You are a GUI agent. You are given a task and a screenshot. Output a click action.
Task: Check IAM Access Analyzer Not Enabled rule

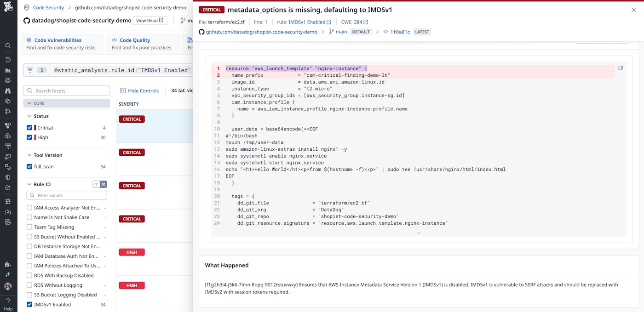[29, 208]
